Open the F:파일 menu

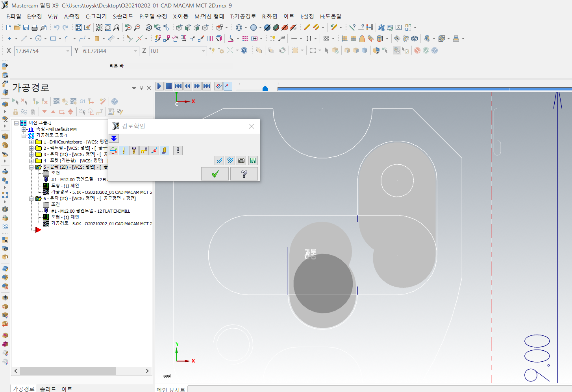point(14,16)
